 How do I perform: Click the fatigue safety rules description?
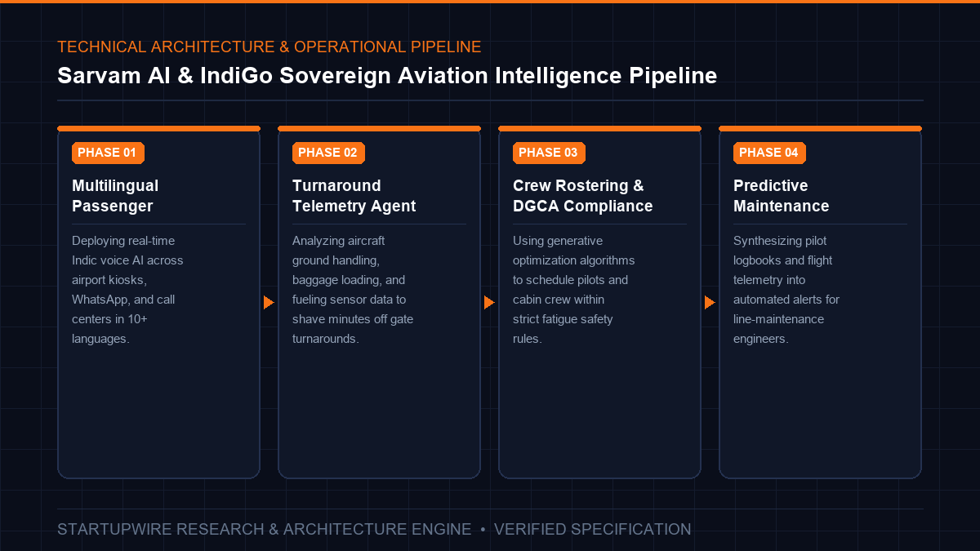pos(574,290)
